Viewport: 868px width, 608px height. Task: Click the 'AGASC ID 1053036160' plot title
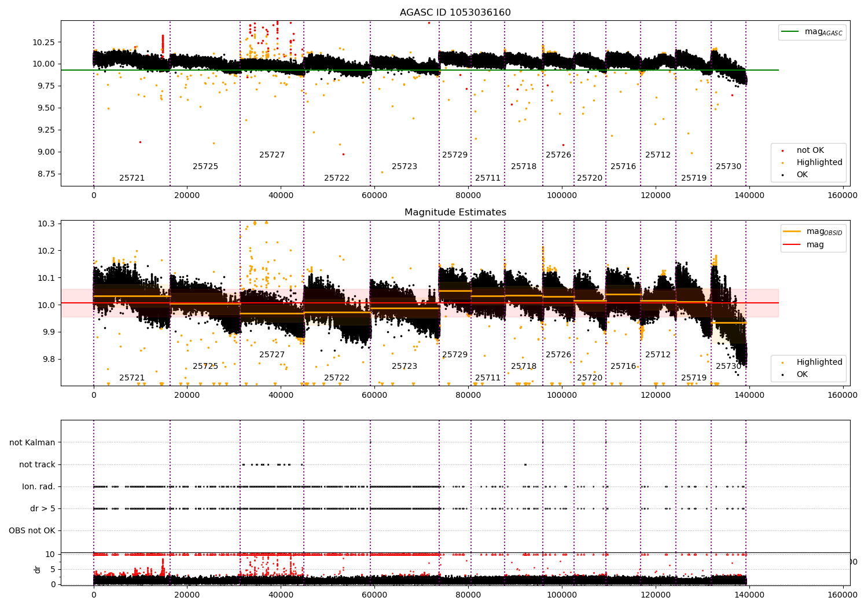(x=455, y=13)
